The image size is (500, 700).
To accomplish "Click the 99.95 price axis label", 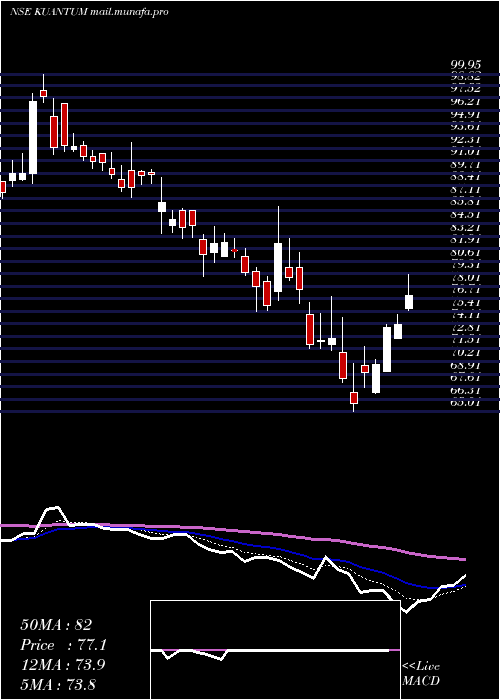I will click(467, 66).
